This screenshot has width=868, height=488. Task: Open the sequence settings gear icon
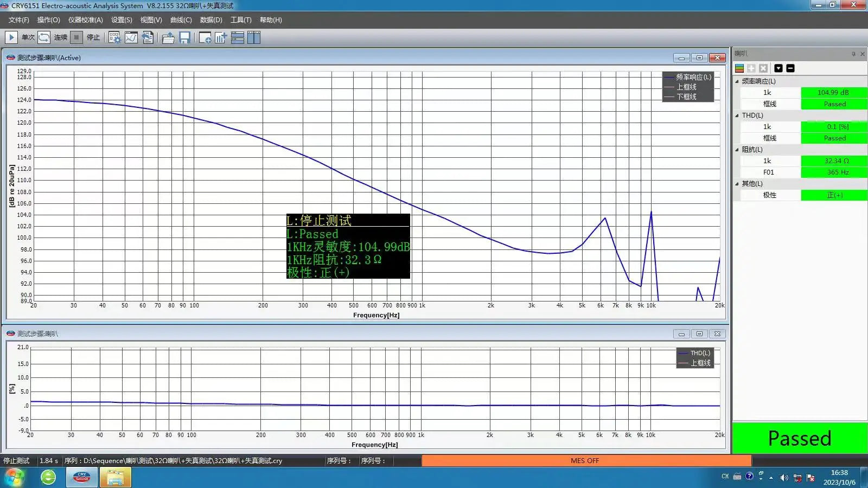(114, 37)
